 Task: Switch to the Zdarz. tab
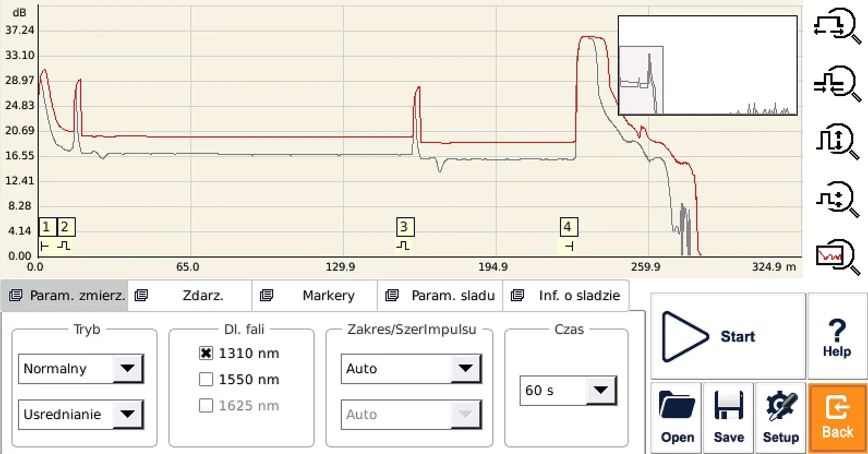coord(190,296)
